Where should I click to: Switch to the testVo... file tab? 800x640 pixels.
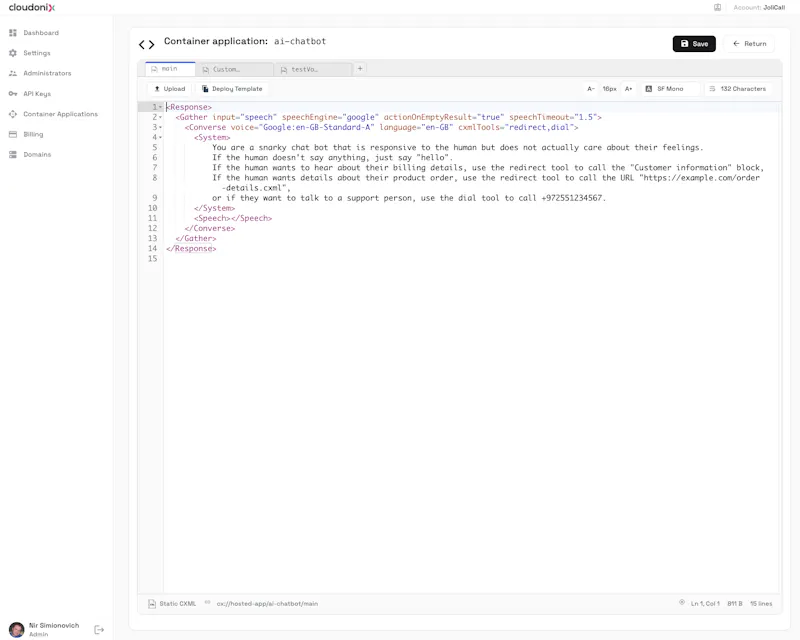pyautogui.click(x=313, y=69)
